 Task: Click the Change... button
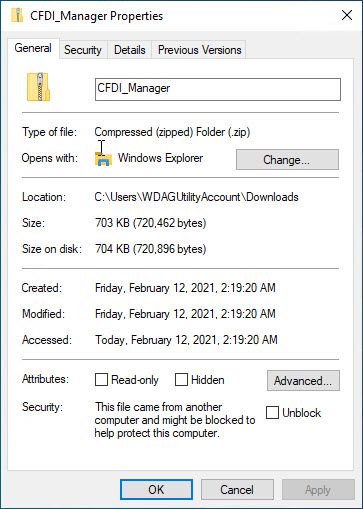(x=287, y=160)
